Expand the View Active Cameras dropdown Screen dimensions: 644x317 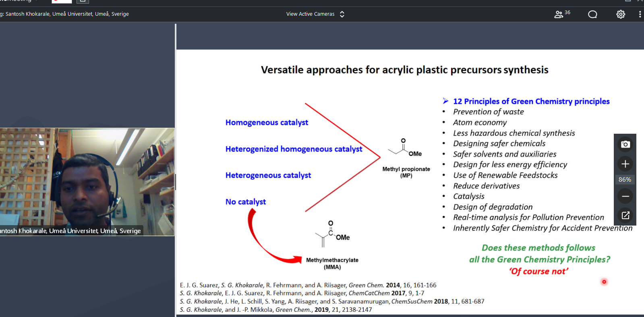click(x=315, y=14)
